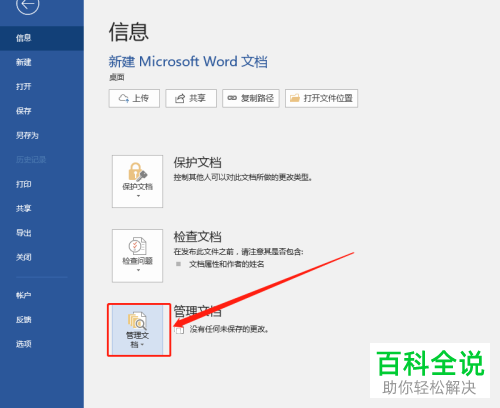Click the document icon beside 没有任何未保存的更改

[179, 330]
